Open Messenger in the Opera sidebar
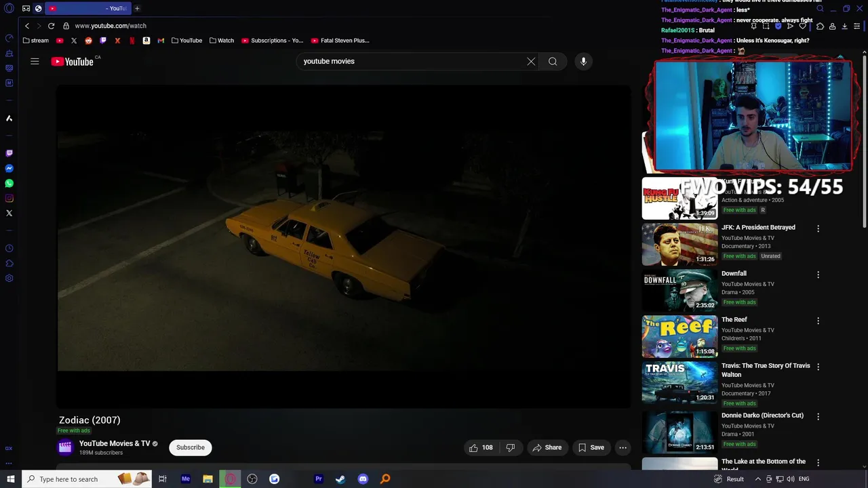 9,168
